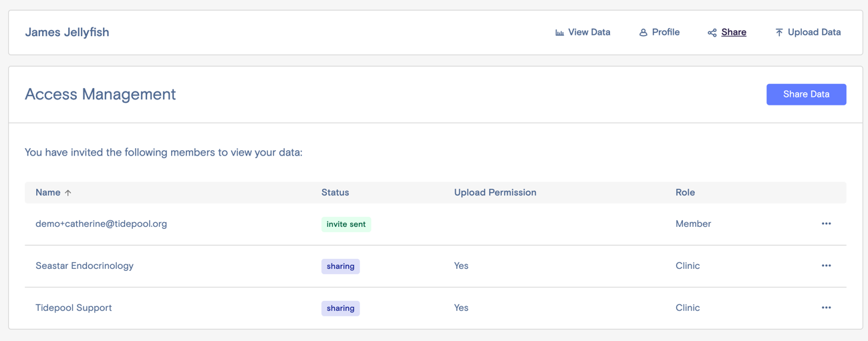Click the Upload Data arrow icon
The image size is (868, 341).
[778, 32]
